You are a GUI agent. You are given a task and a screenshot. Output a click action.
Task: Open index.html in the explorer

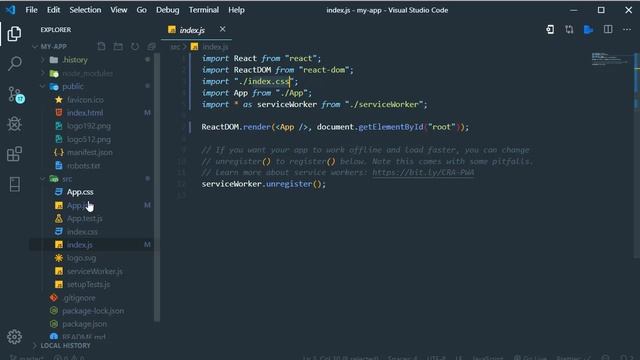85,113
